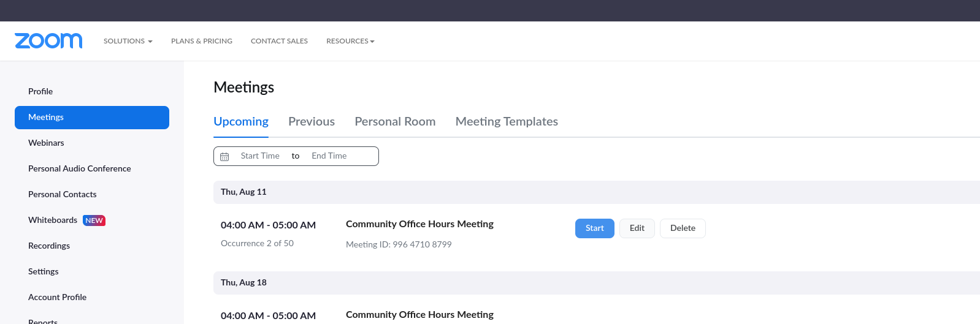Expand the Solutions dropdown menu
Image resolution: width=980 pixels, height=324 pixels.
[128, 41]
